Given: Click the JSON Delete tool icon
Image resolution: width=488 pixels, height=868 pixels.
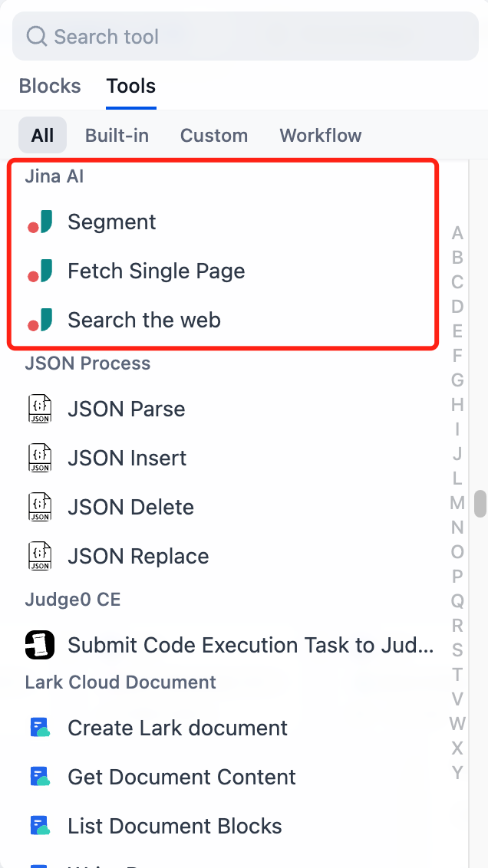Looking at the screenshot, I should (40, 508).
